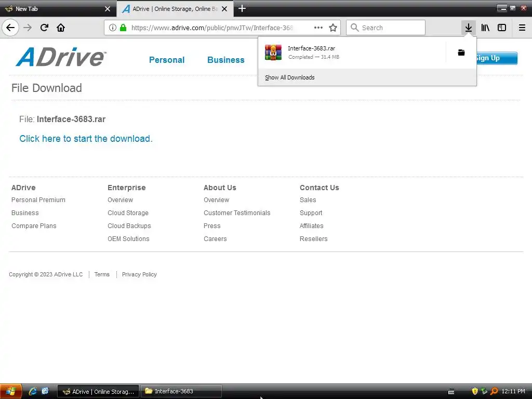Image resolution: width=532 pixels, height=399 pixels.
Task: Open the Press footer link
Action: pos(212,225)
